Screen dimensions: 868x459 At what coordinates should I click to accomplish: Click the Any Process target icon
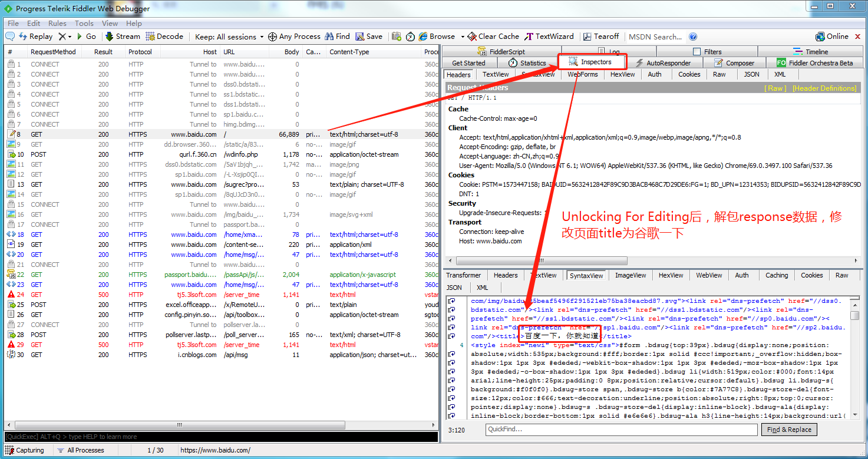(272, 37)
